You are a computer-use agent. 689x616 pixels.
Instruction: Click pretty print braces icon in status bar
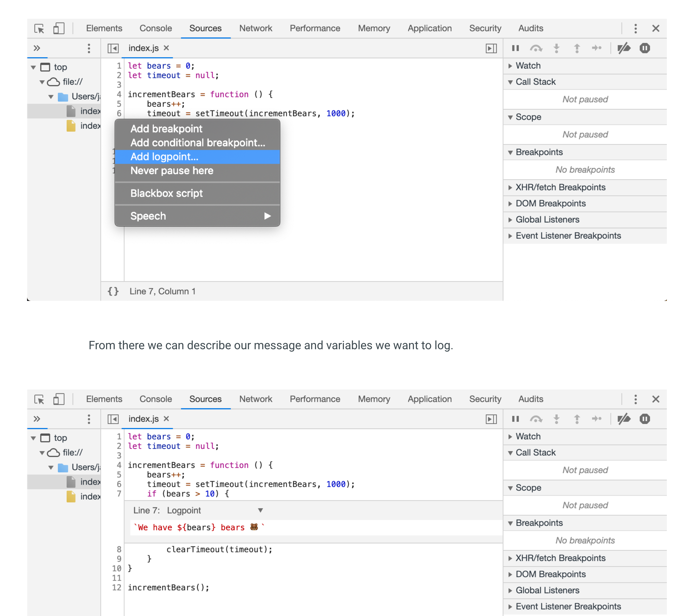point(113,291)
